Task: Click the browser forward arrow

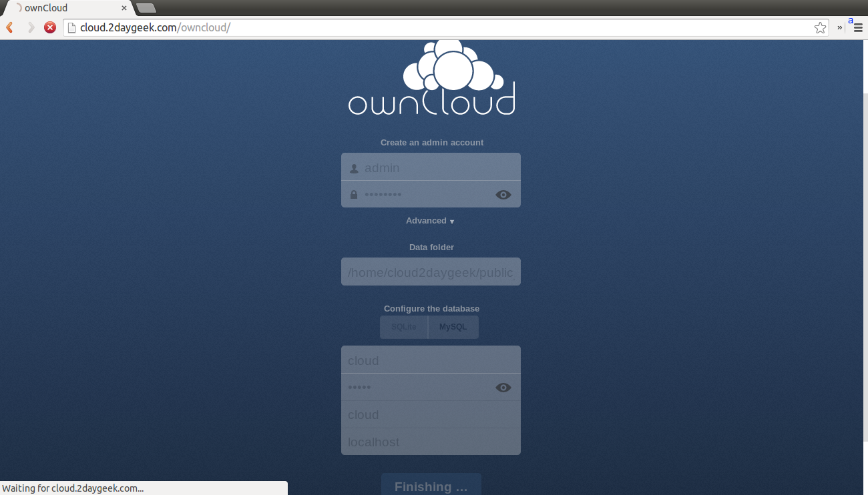Action: [31, 27]
